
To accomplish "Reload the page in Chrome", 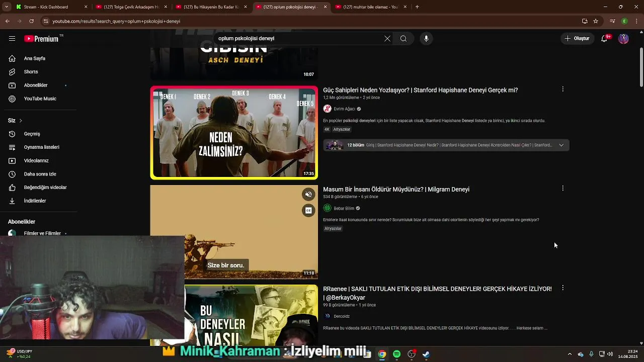I will pyautogui.click(x=31, y=21).
